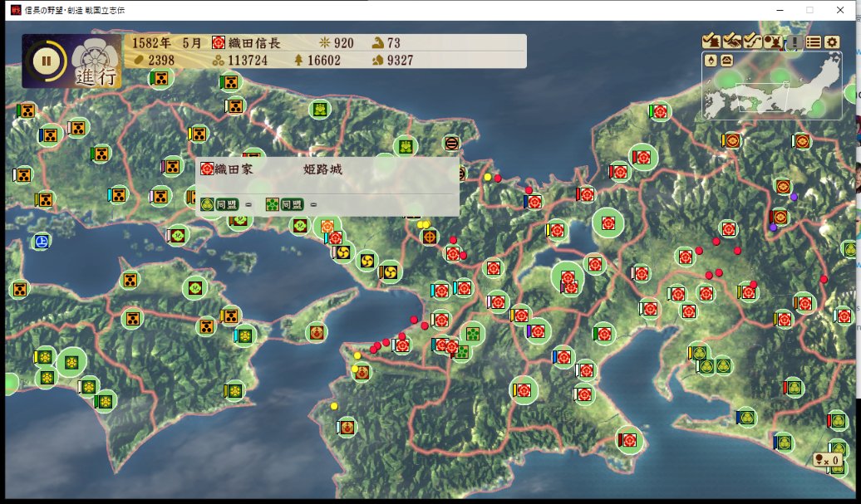
Task: Click Oda crest beside 織田信長
Action: pyautogui.click(x=219, y=43)
